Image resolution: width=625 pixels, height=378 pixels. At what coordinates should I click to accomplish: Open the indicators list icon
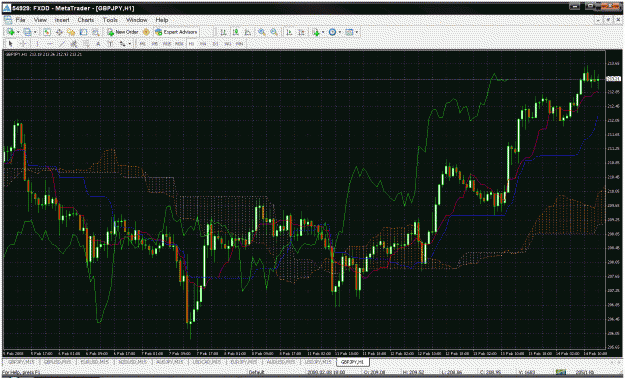tap(316, 32)
